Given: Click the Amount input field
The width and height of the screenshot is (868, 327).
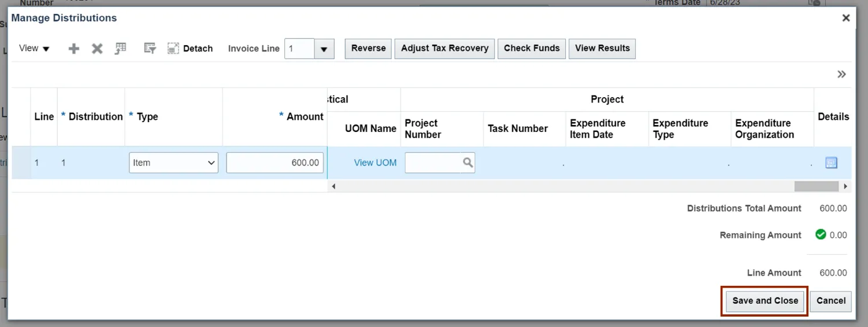Looking at the screenshot, I should pos(275,163).
